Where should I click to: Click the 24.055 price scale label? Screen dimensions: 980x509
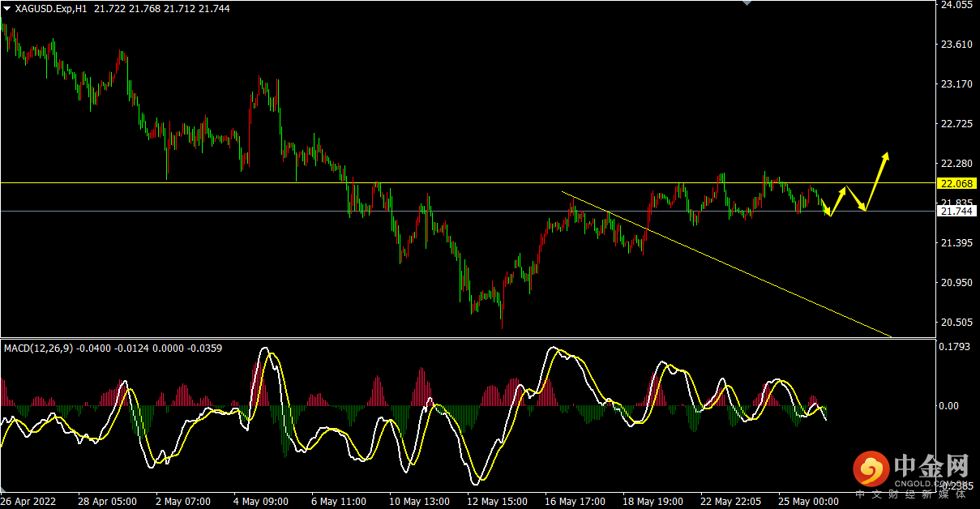coord(955,5)
